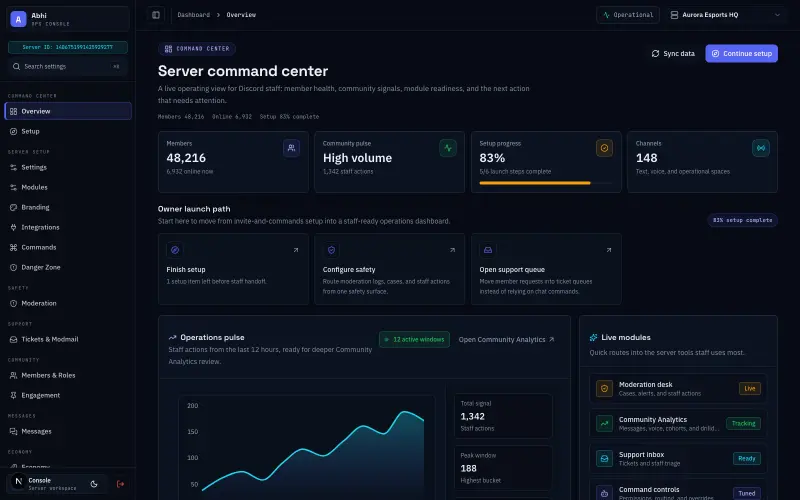Image resolution: width=800 pixels, height=500 pixels.
Task: Expand the Aurora Esports HQ server dropdown
Action: (x=725, y=15)
